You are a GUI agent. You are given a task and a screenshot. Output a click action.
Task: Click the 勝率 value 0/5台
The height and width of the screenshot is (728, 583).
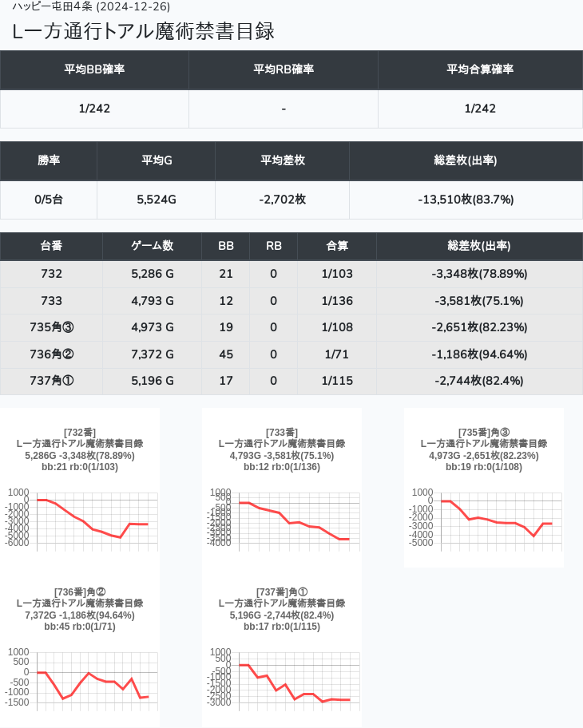click(x=49, y=200)
